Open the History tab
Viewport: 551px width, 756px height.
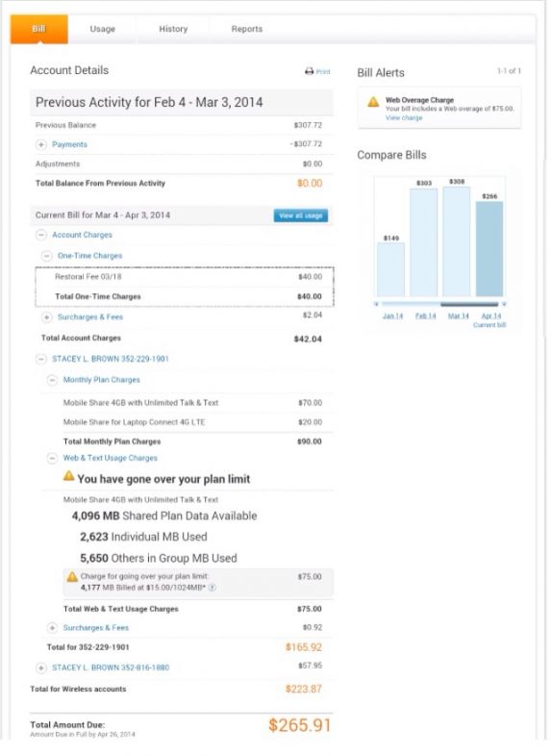click(173, 29)
